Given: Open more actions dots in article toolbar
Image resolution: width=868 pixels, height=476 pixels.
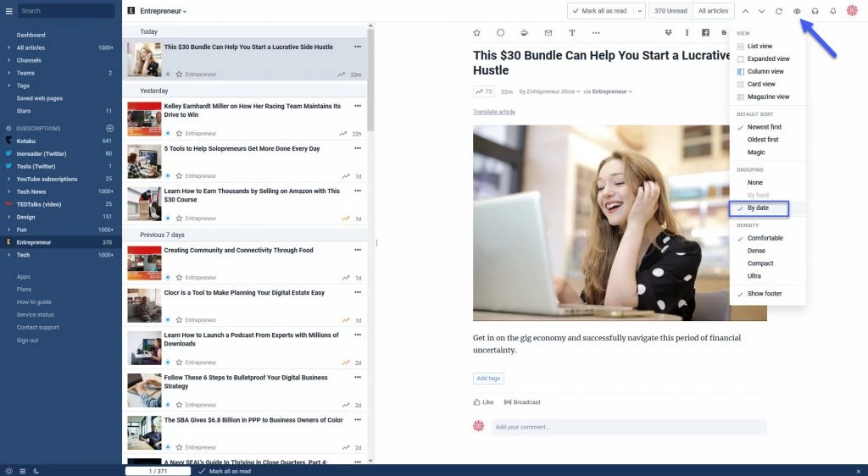Looking at the screenshot, I should pyautogui.click(x=596, y=33).
